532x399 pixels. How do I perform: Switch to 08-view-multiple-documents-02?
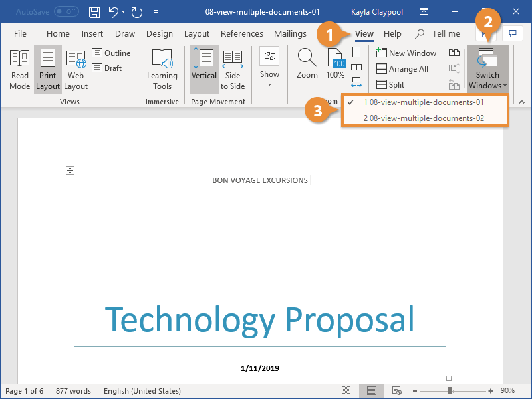[x=424, y=118]
